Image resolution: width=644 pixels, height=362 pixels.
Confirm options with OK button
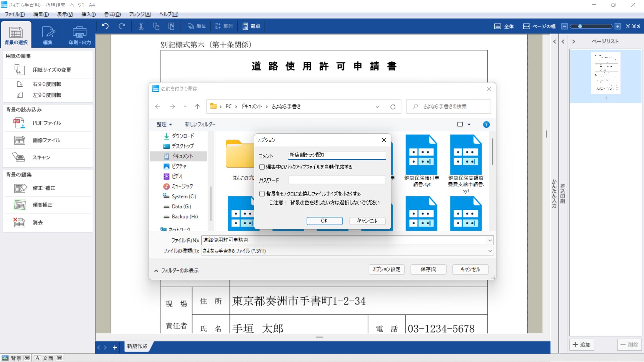pyautogui.click(x=324, y=221)
